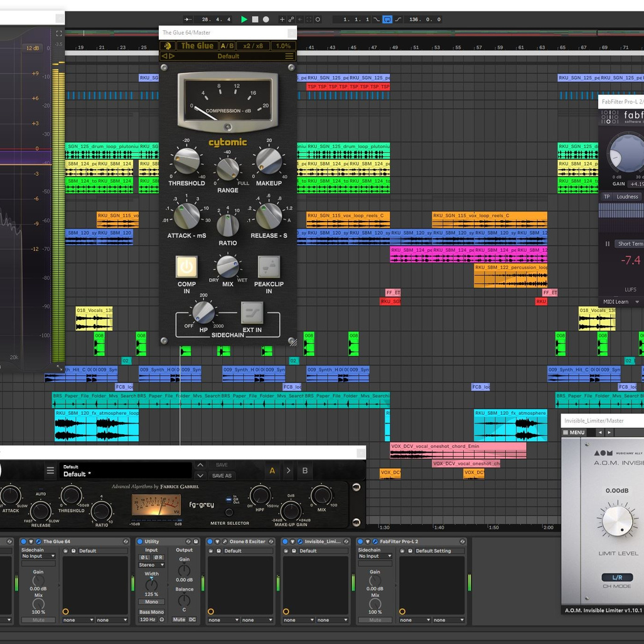The image size is (644, 644).
Task: Open FabFilter Pro-L 2 editor via wrench icon
Action: (x=375, y=542)
